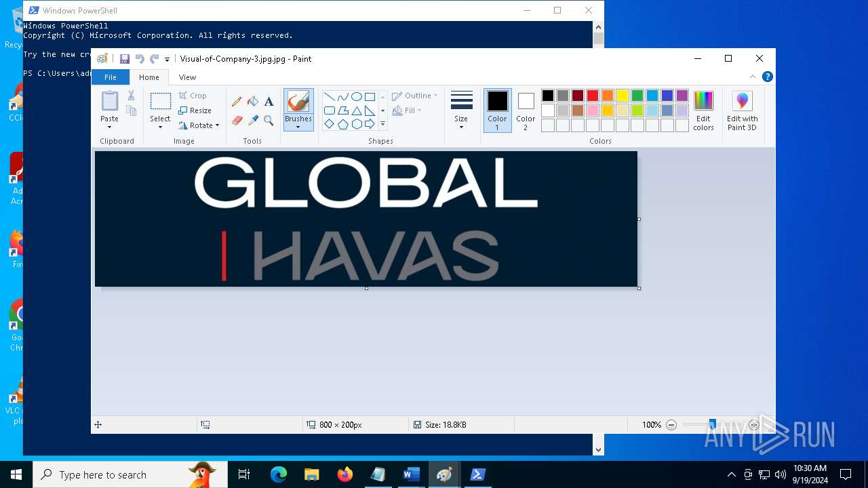Select the Fill with color bucket tool
This screenshot has height=488, width=868.
coord(253,102)
